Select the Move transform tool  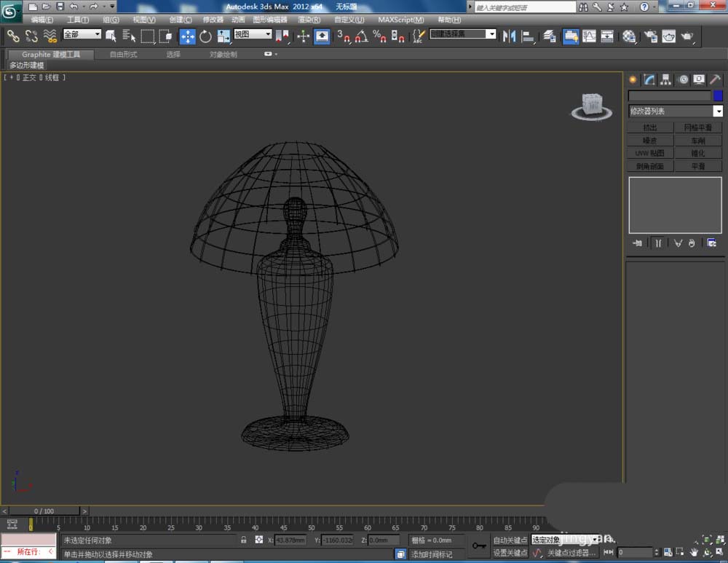[187, 36]
